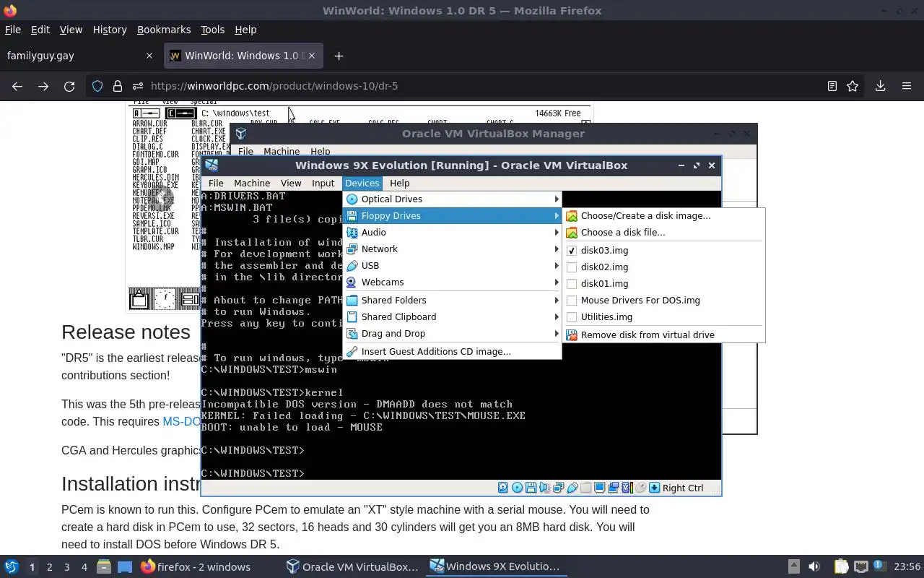Click the floppy disk status bar icon

[x=531, y=488]
